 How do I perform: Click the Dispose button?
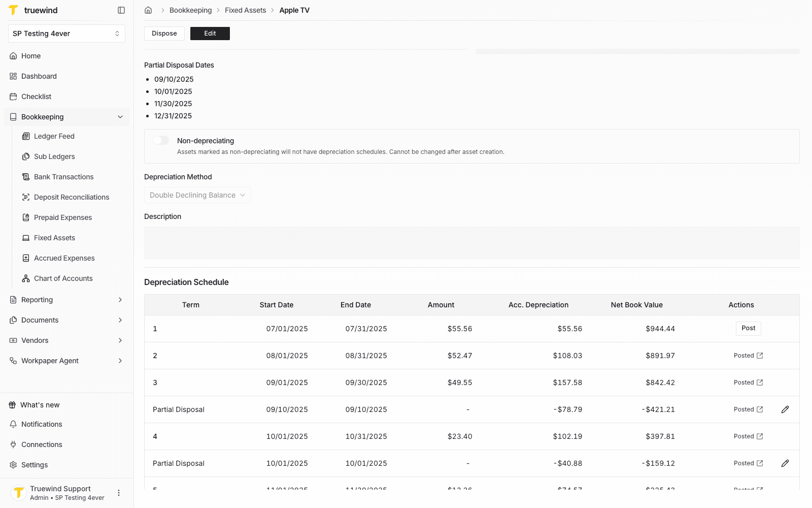point(164,34)
